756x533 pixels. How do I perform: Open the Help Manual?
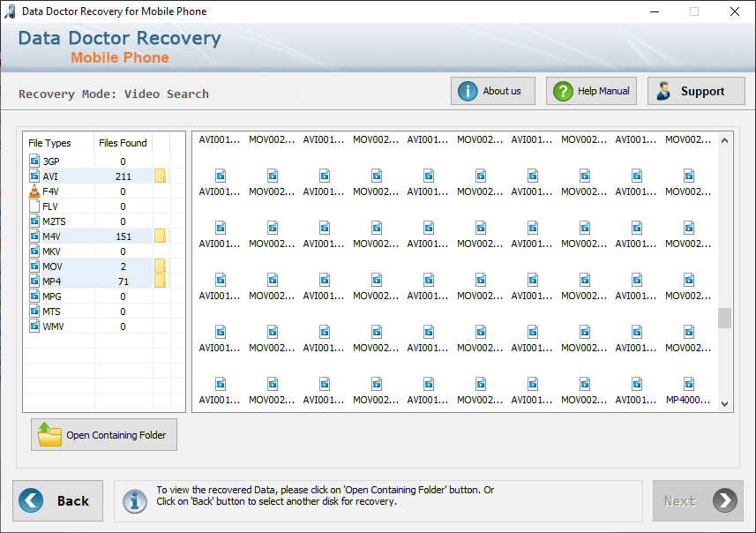pos(591,91)
